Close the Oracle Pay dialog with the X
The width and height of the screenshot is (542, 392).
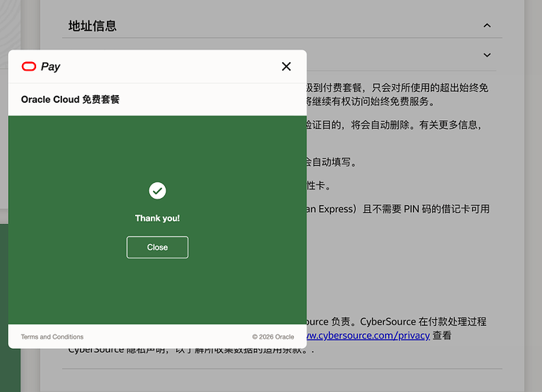click(286, 66)
